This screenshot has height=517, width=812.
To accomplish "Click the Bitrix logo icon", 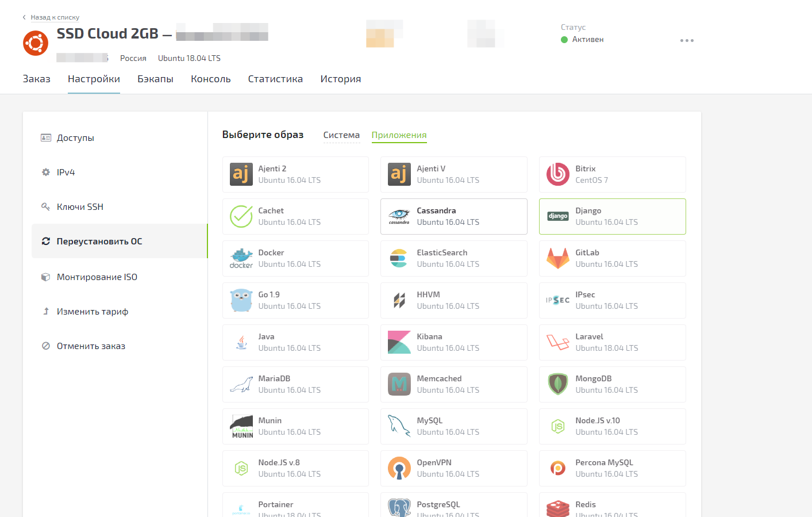I will coord(558,174).
